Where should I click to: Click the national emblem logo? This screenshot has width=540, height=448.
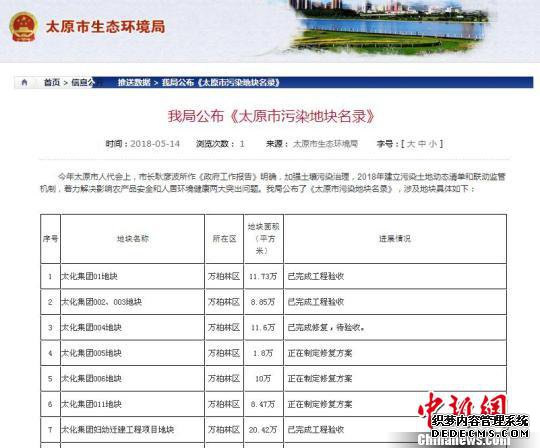point(23,27)
